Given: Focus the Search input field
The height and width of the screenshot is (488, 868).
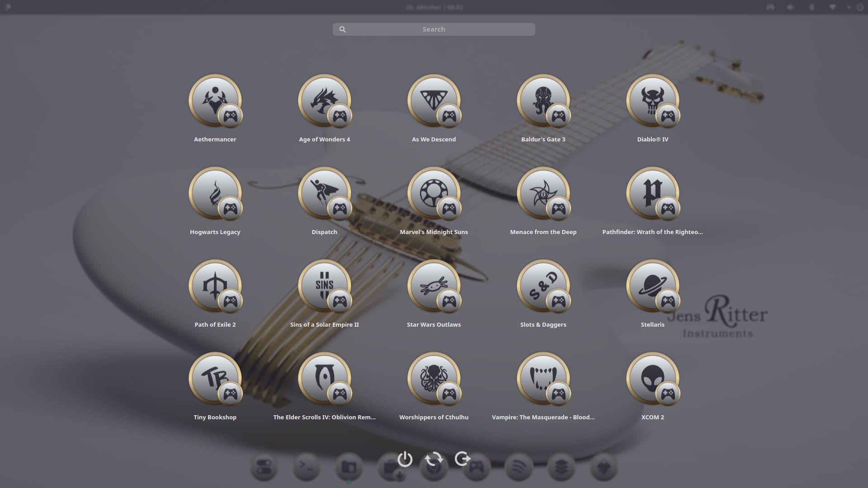Looking at the screenshot, I should (434, 29).
